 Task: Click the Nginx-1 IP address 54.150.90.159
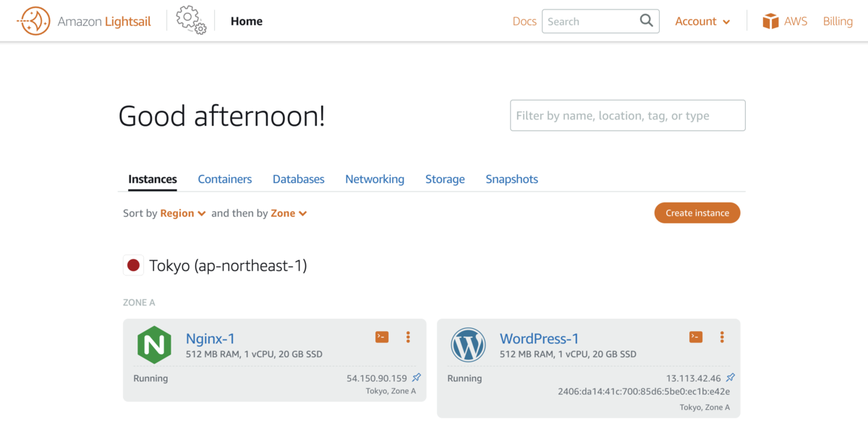pyautogui.click(x=377, y=378)
